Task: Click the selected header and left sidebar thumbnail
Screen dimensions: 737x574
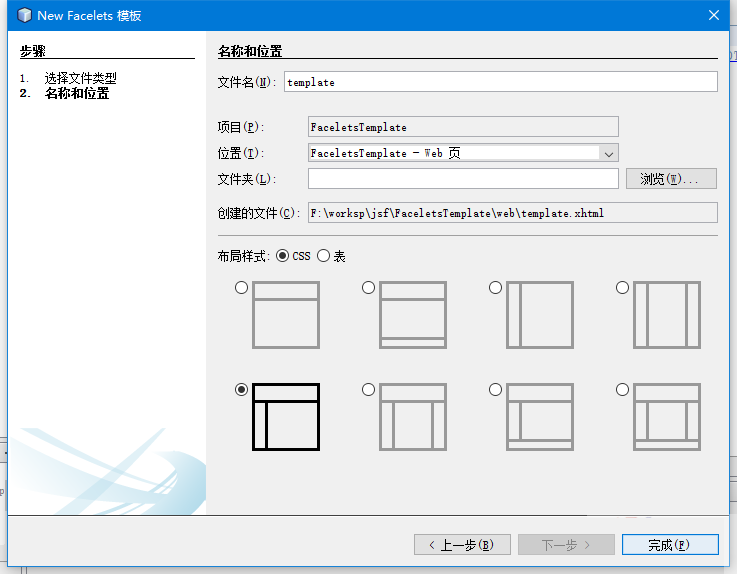Action: pyautogui.click(x=286, y=417)
